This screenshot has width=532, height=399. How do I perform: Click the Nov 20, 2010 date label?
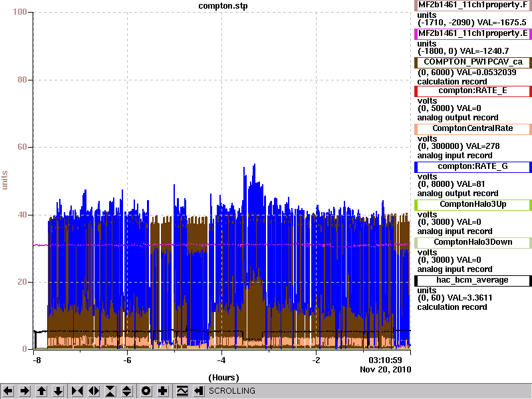click(x=386, y=370)
